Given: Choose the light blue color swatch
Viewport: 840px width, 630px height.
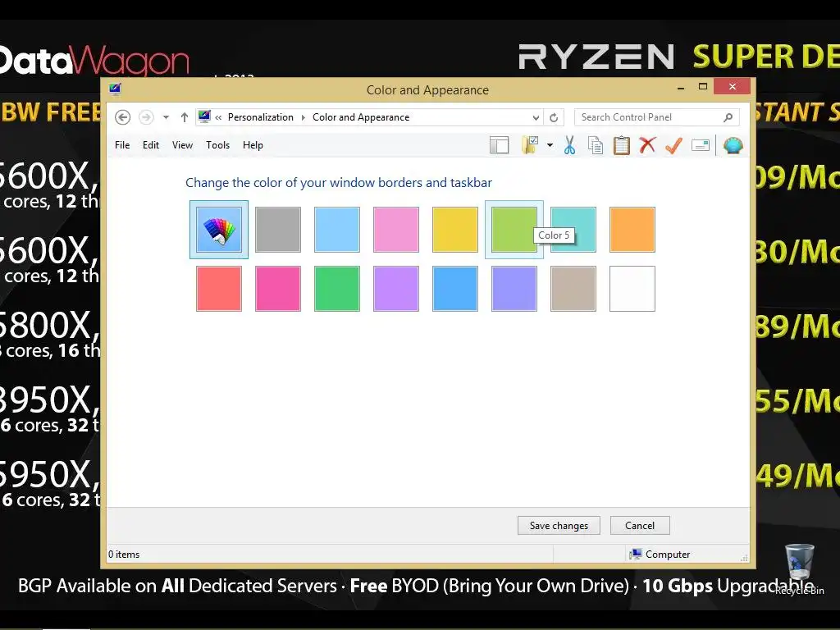Looking at the screenshot, I should (x=337, y=230).
